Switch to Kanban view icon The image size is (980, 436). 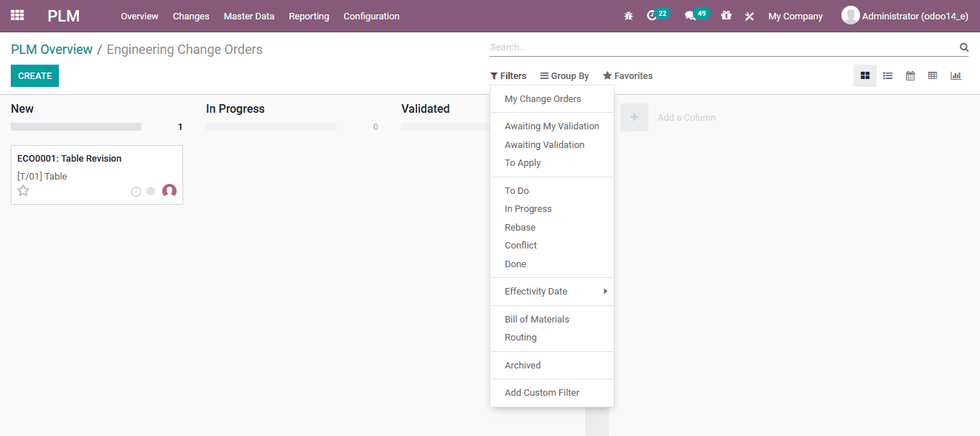click(x=865, y=75)
